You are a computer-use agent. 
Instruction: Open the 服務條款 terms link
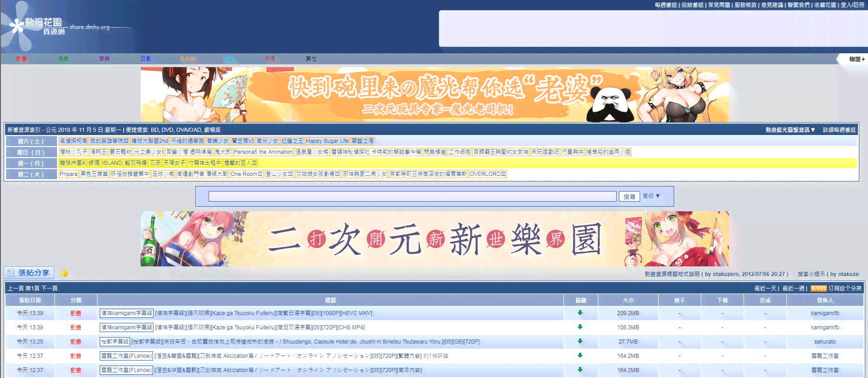pyautogui.click(x=746, y=5)
